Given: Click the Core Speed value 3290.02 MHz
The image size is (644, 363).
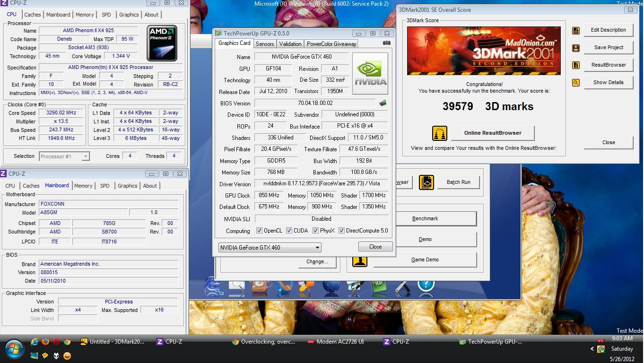Looking at the screenshot, I should pyautogui.click(x=61, y=113).
